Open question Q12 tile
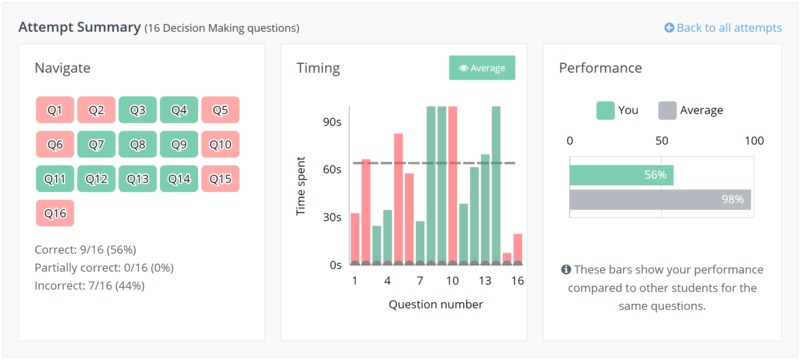 click(96, 179)
